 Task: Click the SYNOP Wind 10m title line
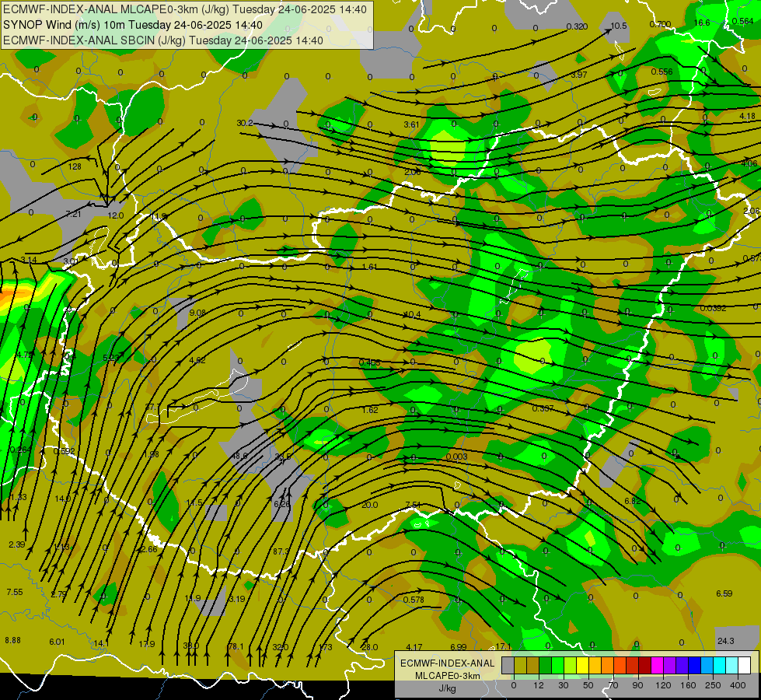(133, 25)
